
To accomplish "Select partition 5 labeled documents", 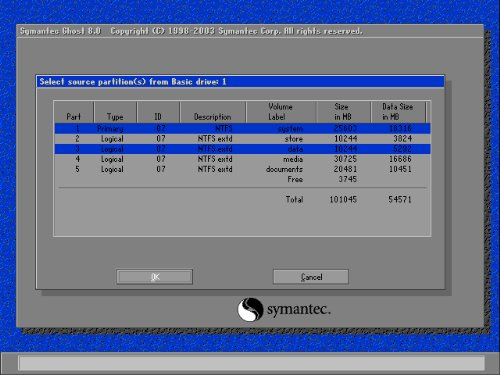I will 242,169.
